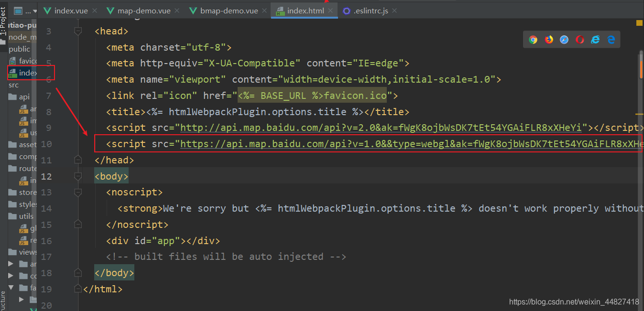644x311 pixels.
Task: Select the src folder in project tree
Action: (14, 85)
